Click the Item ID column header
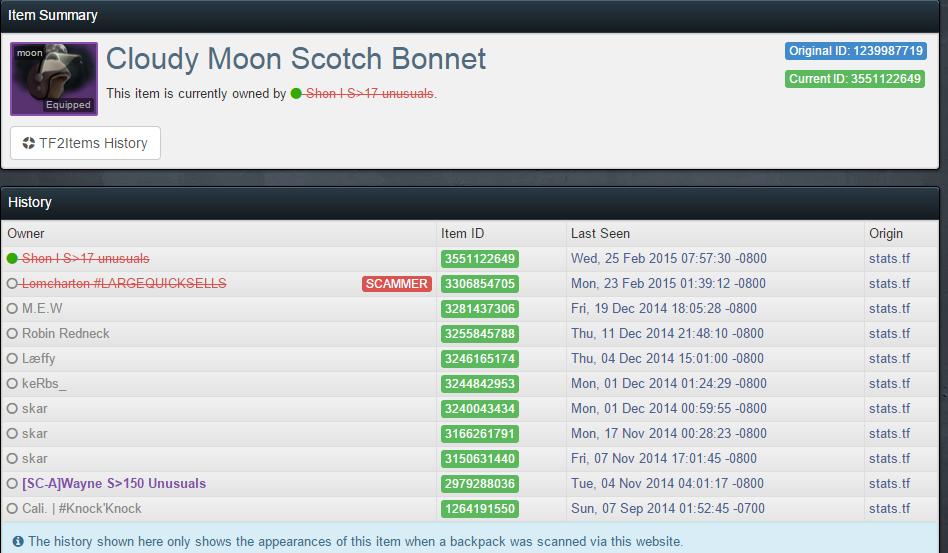The height and width of the screenshot is (553, 948). 463,234
